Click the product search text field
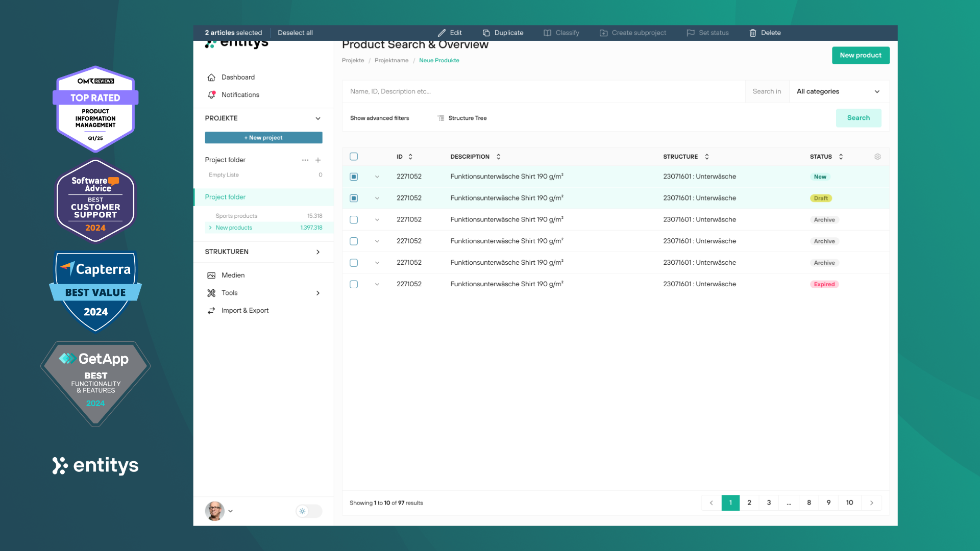 tap(544, 92)
